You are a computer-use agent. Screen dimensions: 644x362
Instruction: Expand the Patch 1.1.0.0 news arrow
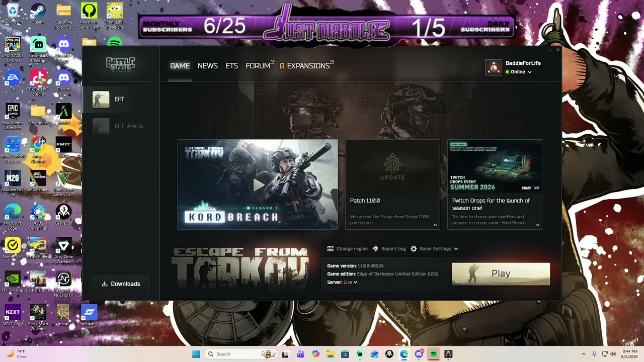point(435,225)
